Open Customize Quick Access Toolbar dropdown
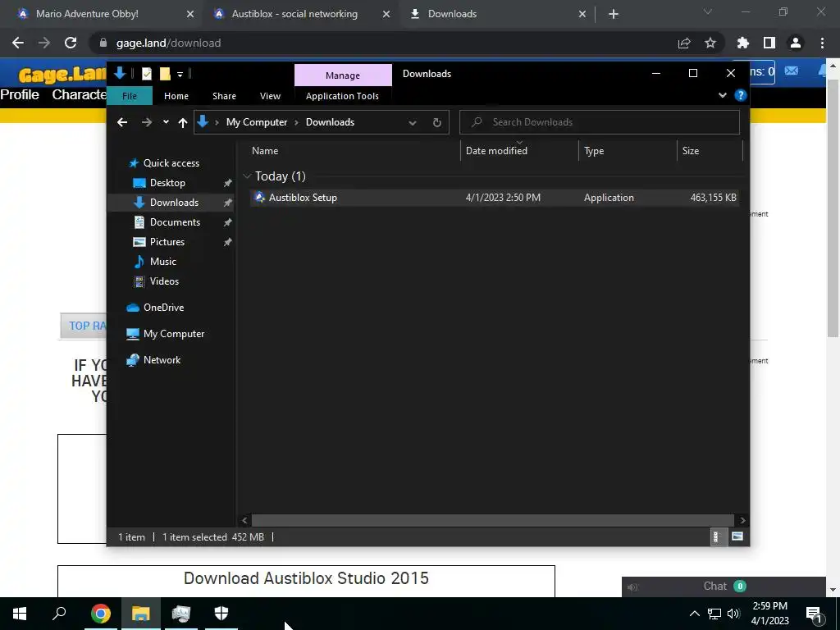This screenshot has height=630, width=840. click(x=180, y=75)
